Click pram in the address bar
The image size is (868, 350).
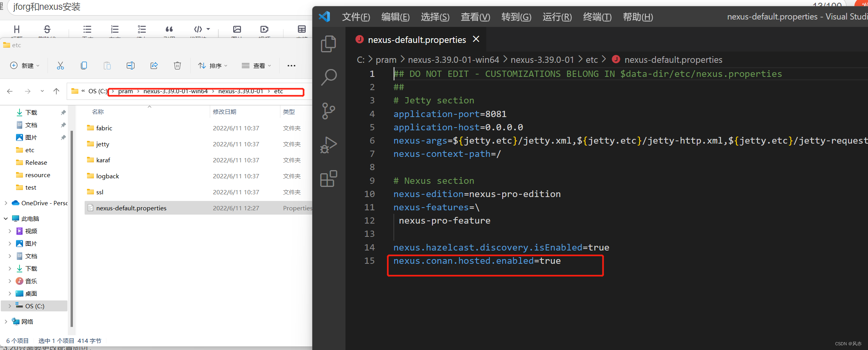[126, 91]
